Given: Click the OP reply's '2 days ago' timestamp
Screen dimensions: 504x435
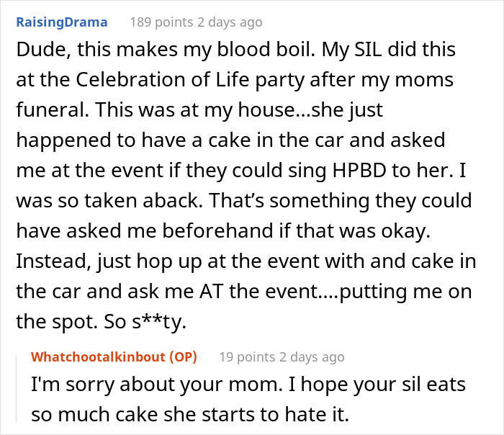Looking at the screenshot, I should click(310, 356).
